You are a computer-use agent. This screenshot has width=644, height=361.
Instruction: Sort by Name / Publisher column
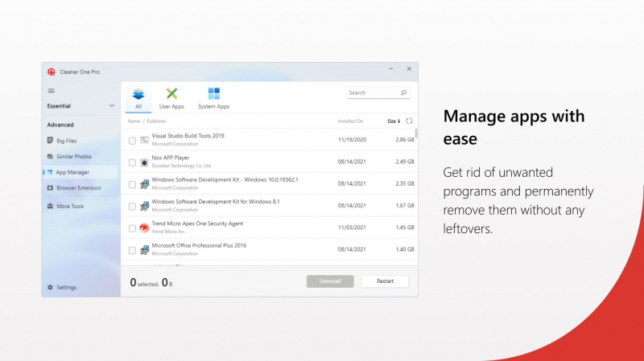click(147, 121)
